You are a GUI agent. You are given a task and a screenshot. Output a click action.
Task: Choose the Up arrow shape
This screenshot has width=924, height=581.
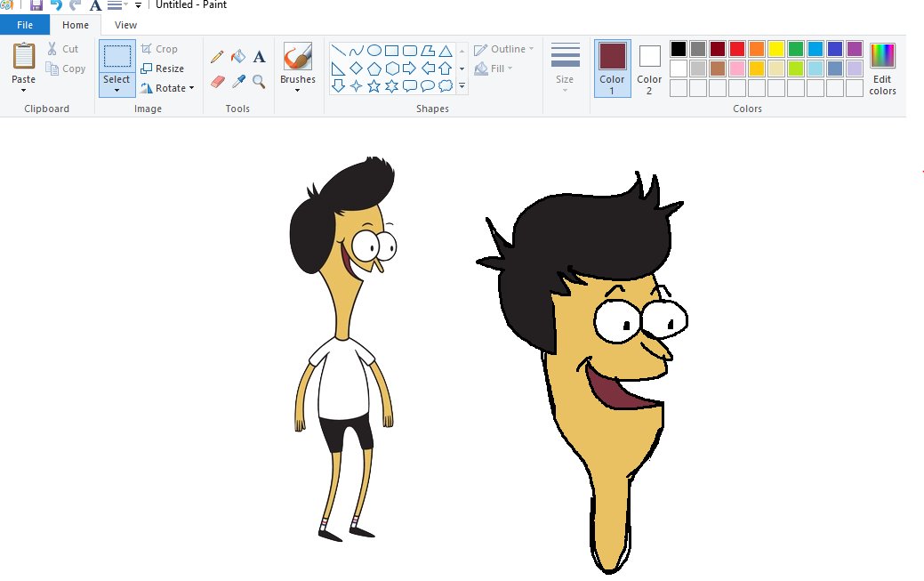coord(446,69)
